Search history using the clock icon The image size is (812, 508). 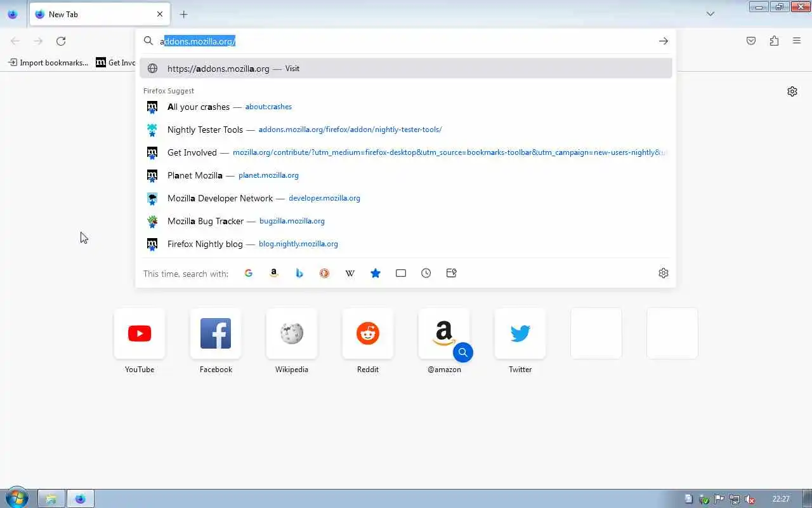pos(426,273)
